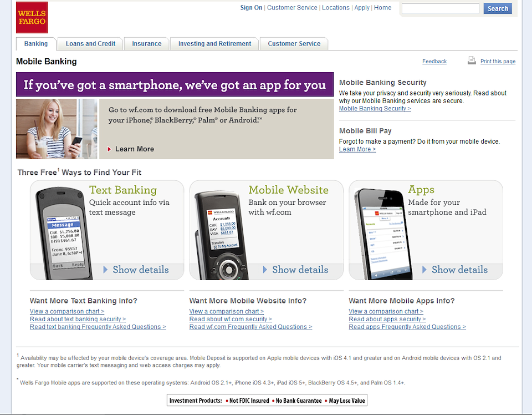Open the Banking tab
This screenshot has width=532, height=415.
pos(36,44)
